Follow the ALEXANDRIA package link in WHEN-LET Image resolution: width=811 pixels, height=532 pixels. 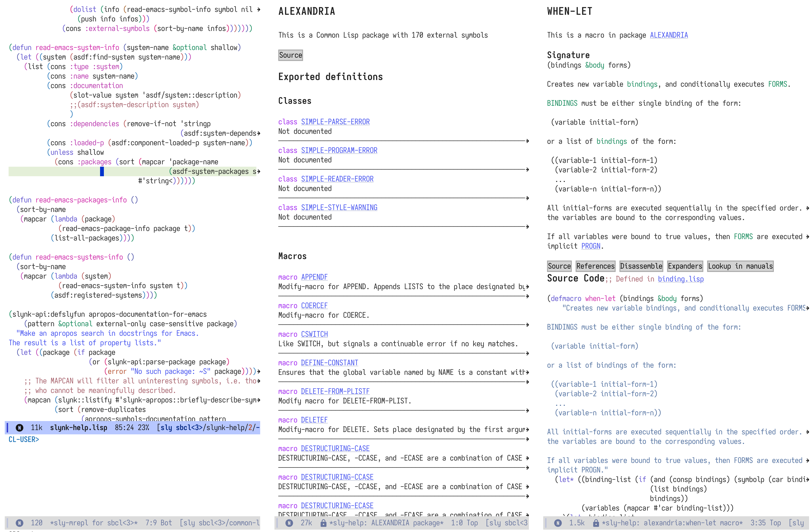click(669, 35)
